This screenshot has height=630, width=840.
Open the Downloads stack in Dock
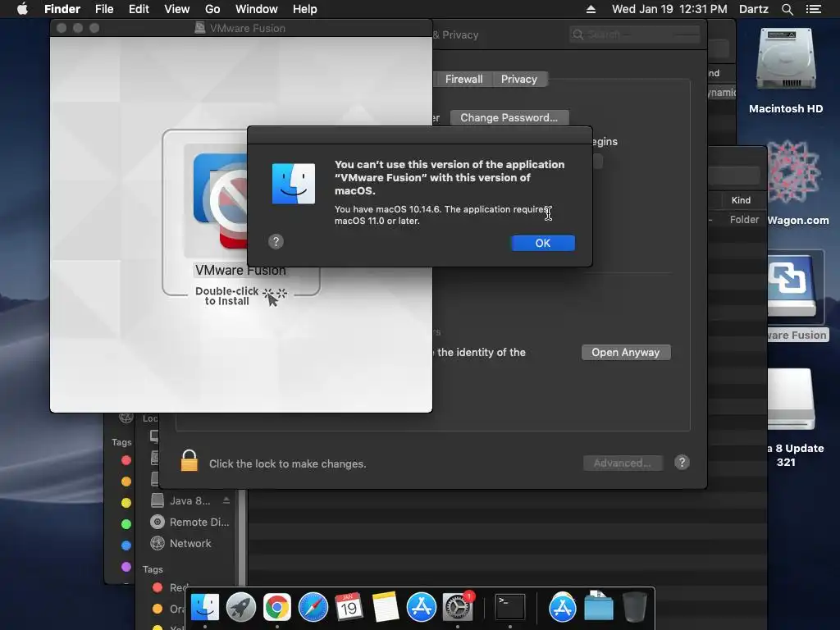(x=598, y=608)
